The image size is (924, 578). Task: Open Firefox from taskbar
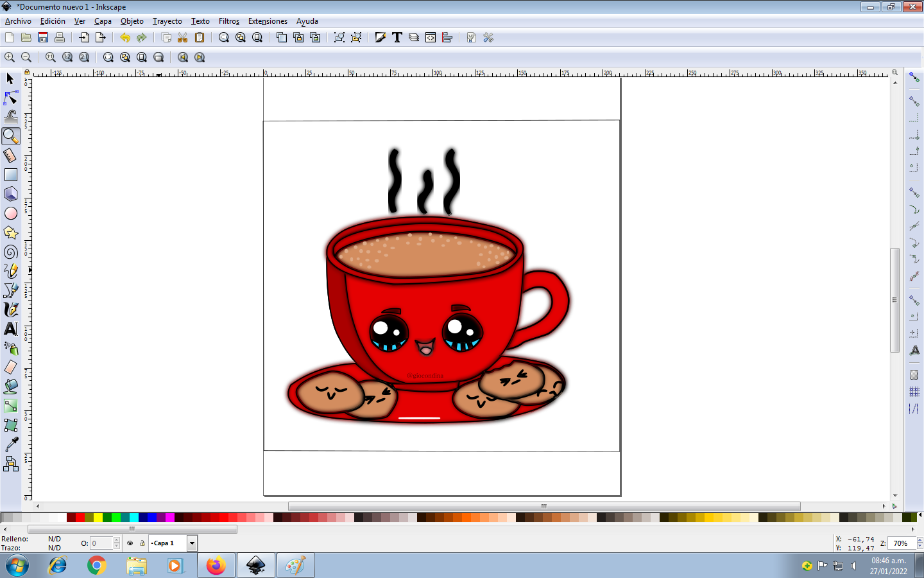coord(216,566)
